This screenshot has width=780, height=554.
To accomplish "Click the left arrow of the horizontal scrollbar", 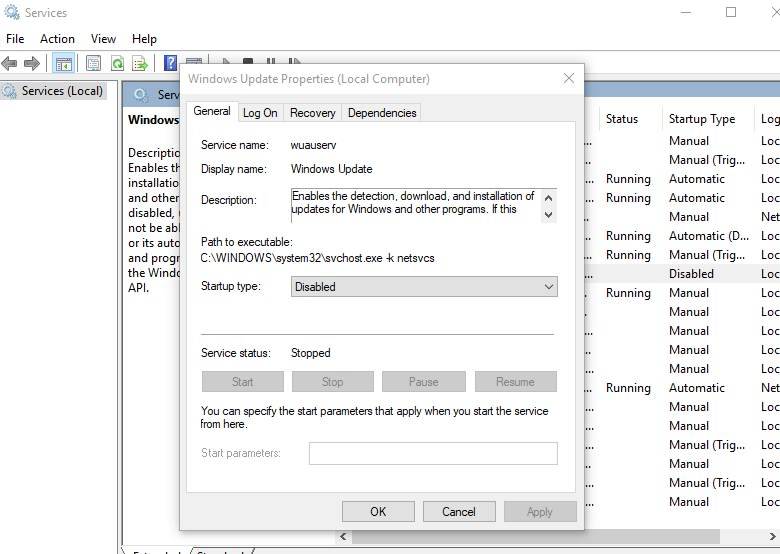I will point(343,537).
